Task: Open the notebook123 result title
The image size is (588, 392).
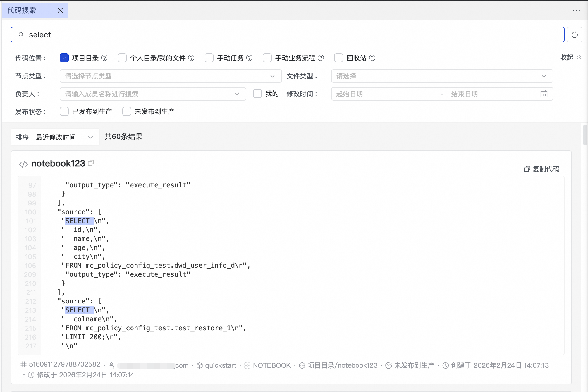Action: pos(58,163)
